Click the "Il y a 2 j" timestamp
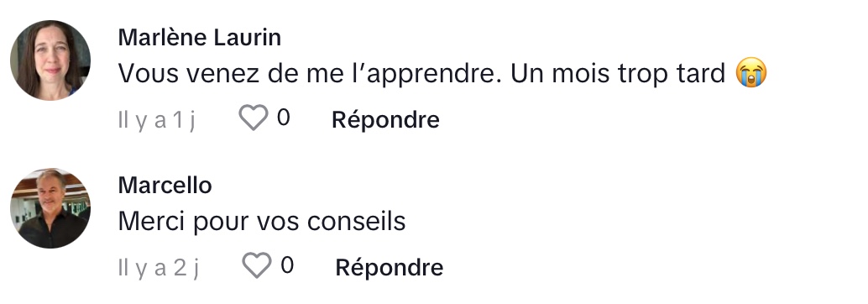 click(x=159, y=267)
